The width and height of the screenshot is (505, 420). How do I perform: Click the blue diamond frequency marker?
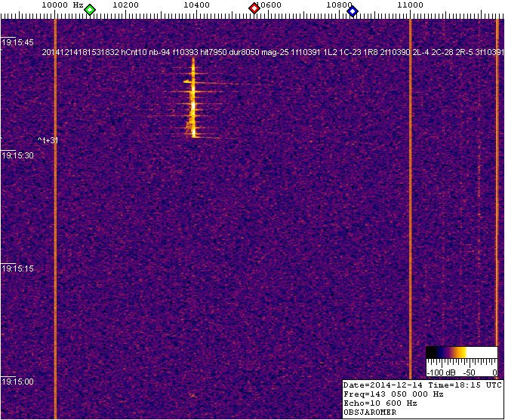pyautogui.click(x=352, y=10)
